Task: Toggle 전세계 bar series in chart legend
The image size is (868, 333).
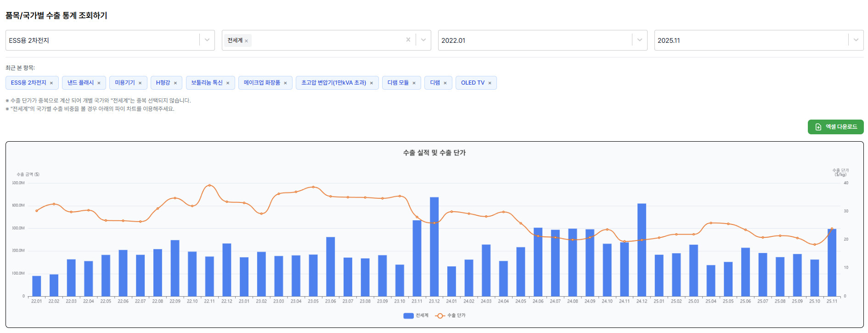Action: point(416,316)
